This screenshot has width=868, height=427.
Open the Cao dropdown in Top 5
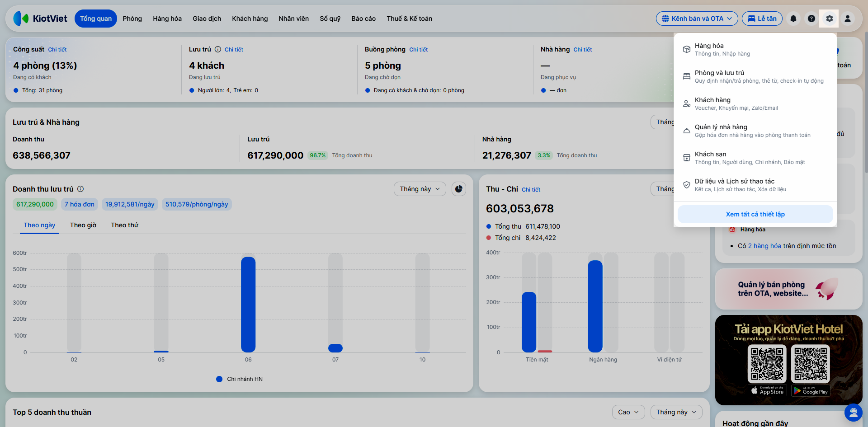tap(628, 412)
